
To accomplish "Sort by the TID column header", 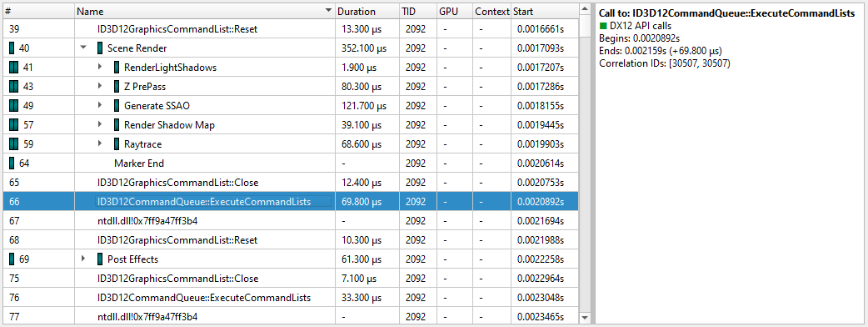I will (x=417, y=11).
